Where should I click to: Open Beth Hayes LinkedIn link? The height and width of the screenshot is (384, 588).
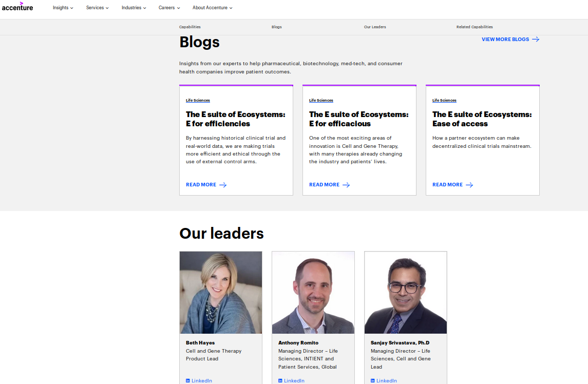(x=199, y=380)
